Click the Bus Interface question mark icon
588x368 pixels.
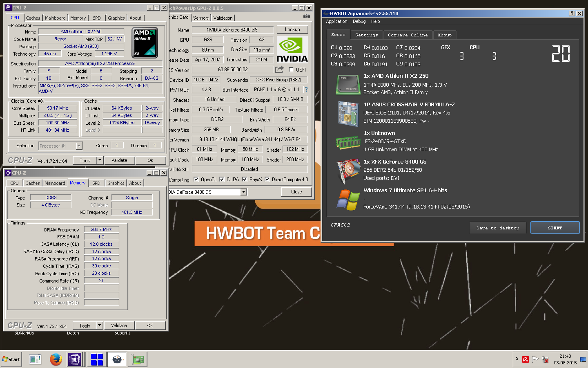pyautogui.click(x=306, y=89)
